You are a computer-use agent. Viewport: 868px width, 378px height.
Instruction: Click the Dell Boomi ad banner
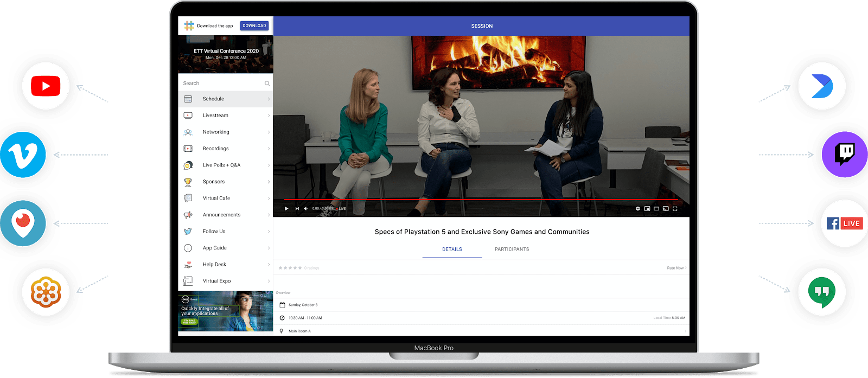[x=226, y=311]
